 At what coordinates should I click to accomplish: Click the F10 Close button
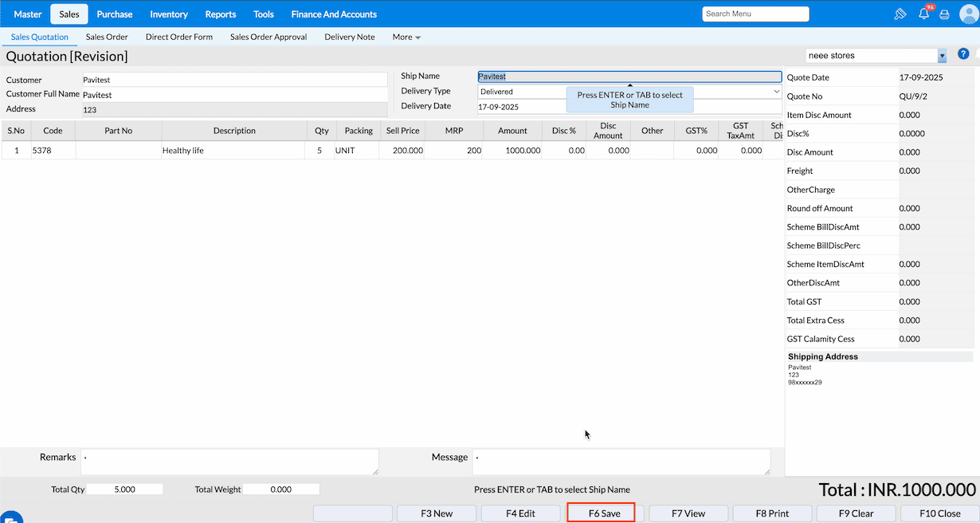(x=940, y=513)
